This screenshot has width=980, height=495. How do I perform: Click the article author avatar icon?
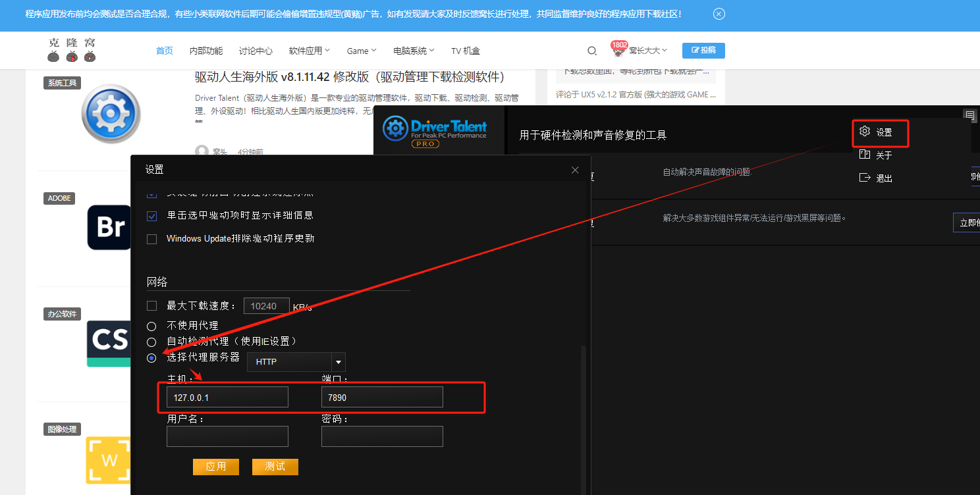[202, 151]
